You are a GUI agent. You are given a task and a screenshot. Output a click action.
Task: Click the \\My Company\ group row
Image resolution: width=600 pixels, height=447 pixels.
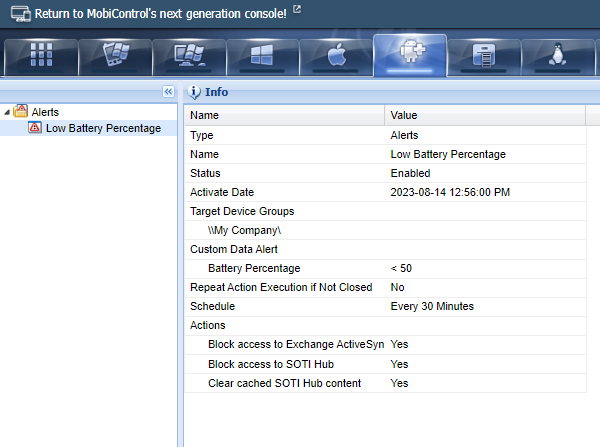pyautogui.click(x=385, y=230)
